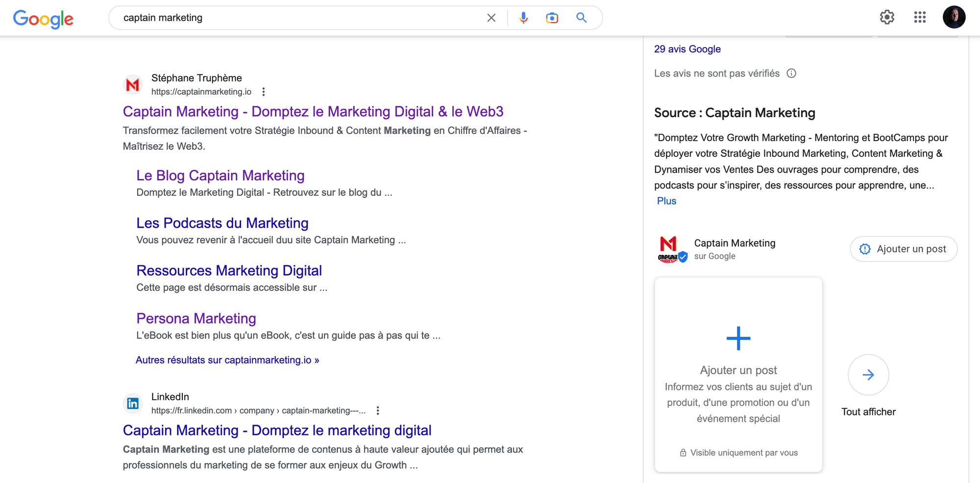Submit search with magnifying glass icon

coord(581,18)
